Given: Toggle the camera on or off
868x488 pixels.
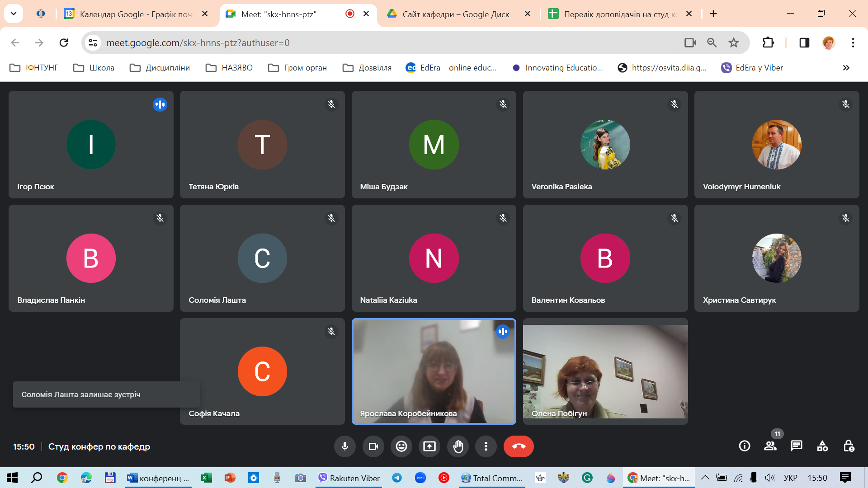Looking at the screenshot, I should [373, 446].
